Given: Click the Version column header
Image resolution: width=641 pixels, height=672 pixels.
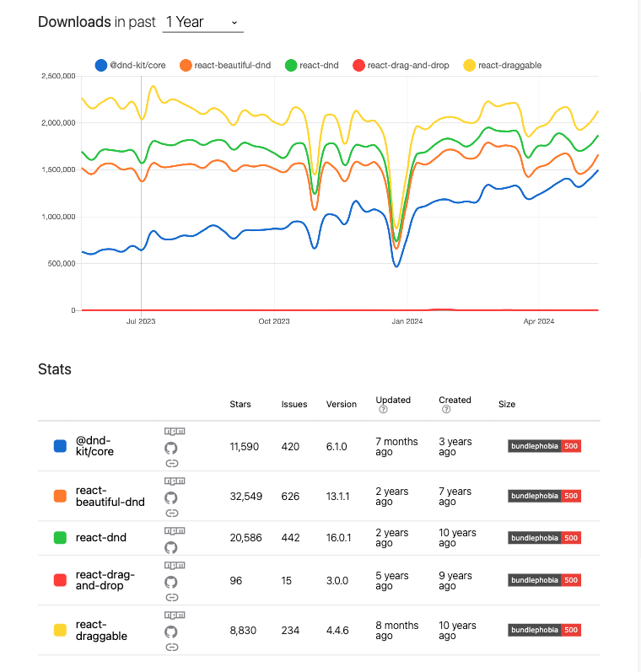Looking at the screenshot, I should [x=342, y=404].
